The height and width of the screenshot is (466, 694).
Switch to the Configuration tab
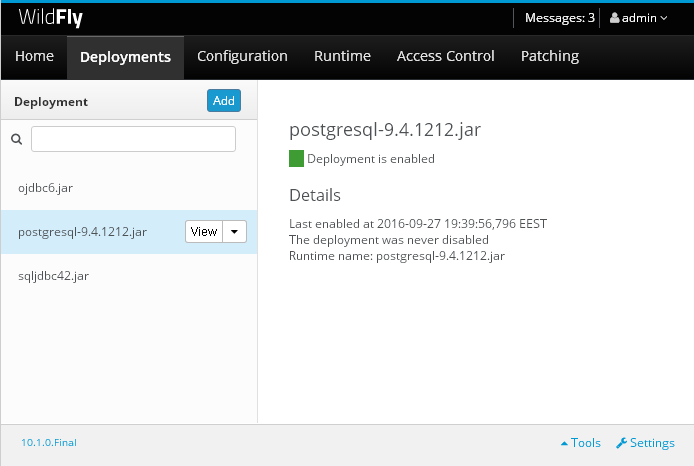coord(242,56)
